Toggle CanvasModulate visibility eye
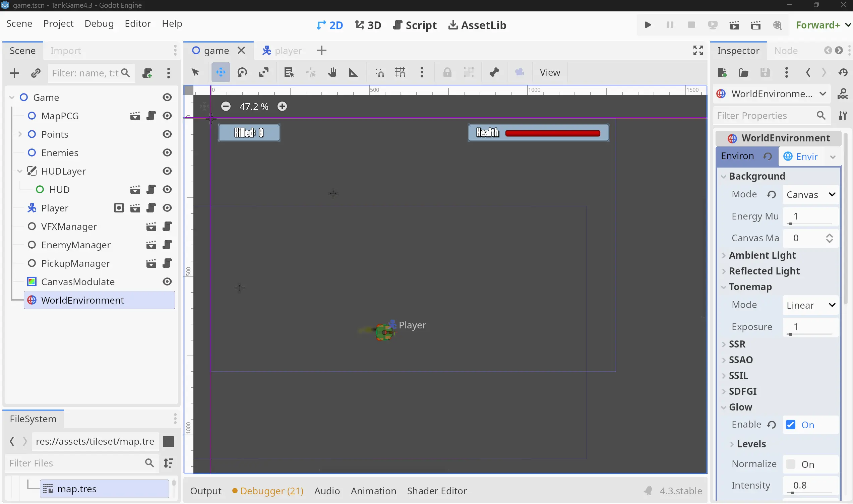The width and height of the screenshot is (853, 504). (167, 281)
